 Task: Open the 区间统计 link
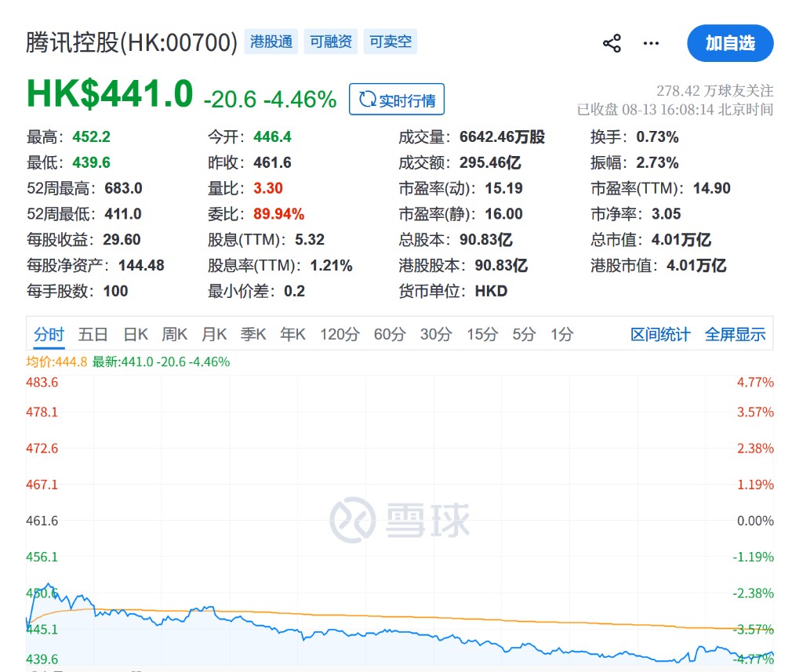click(660, 335)
